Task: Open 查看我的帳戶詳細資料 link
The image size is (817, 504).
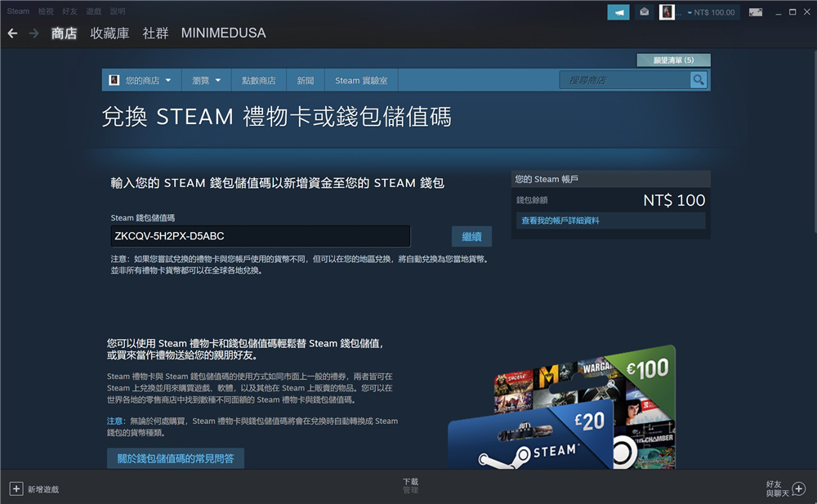Action: click(560, 221)
